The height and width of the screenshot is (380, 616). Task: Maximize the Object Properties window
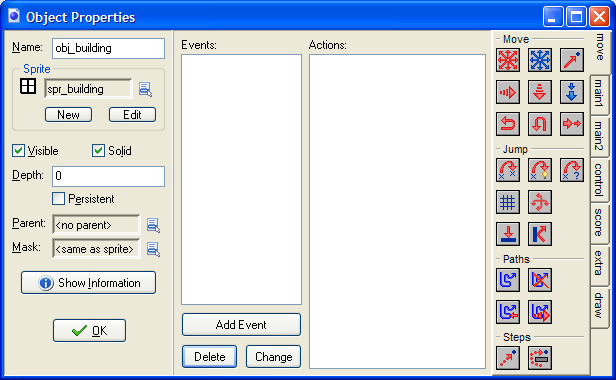576,17
